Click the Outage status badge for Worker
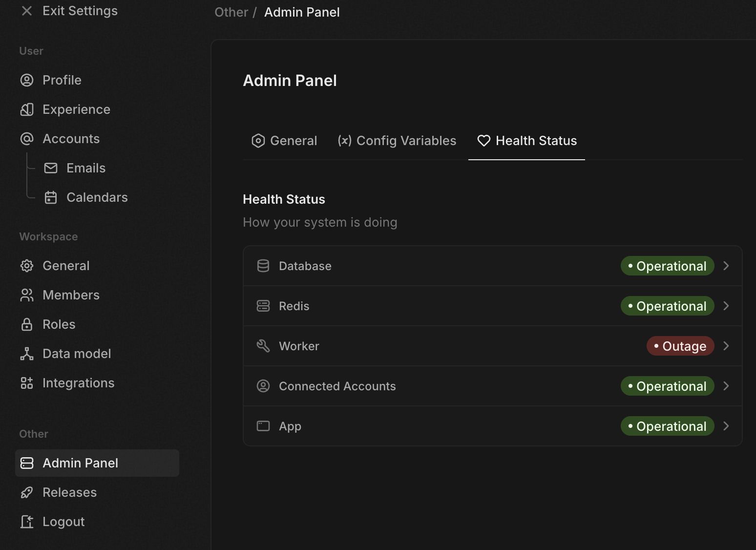 [x=680, y=346]
